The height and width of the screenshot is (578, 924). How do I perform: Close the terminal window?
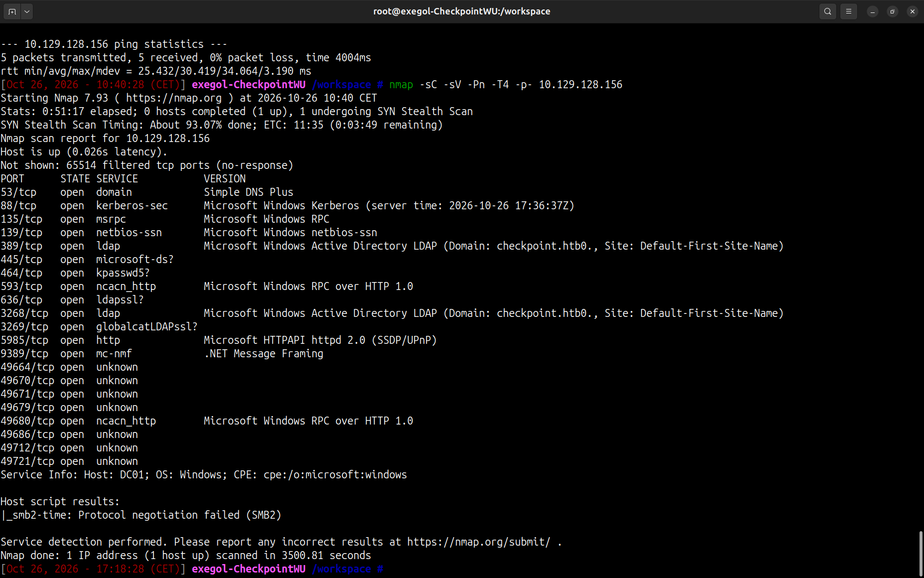click(x=913, y=11)
